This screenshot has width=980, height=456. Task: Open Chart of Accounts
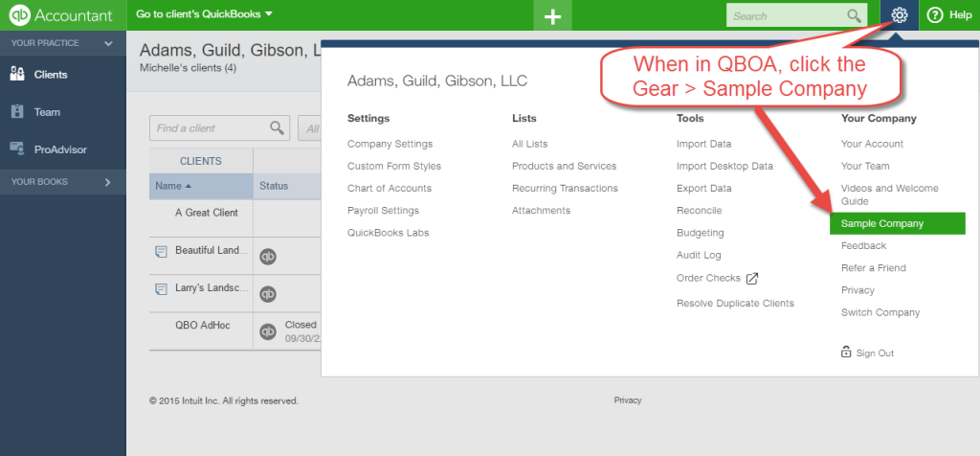pyautogui.click(x=390, y=189)
